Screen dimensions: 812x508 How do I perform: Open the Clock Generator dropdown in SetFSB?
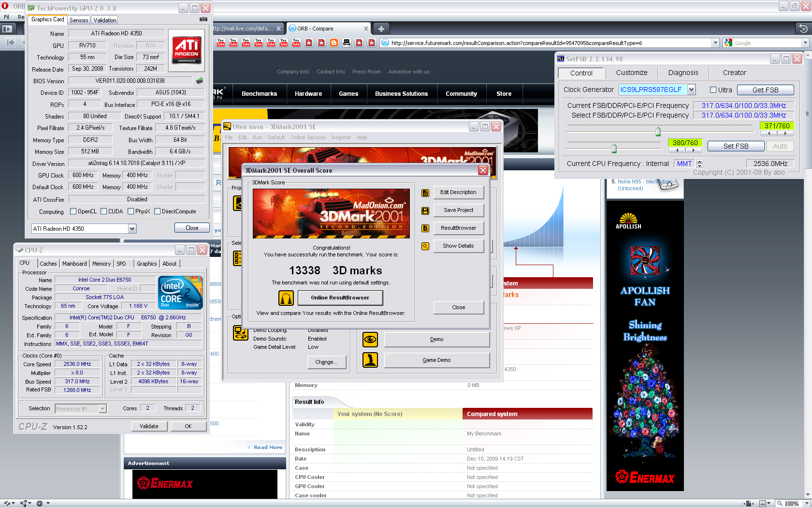point(691,90)
